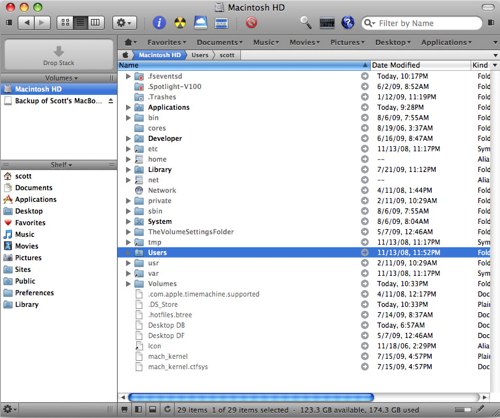
Task: Open the Applications bookmark menu
Action: pyautogui.click(x=446, y=42)
